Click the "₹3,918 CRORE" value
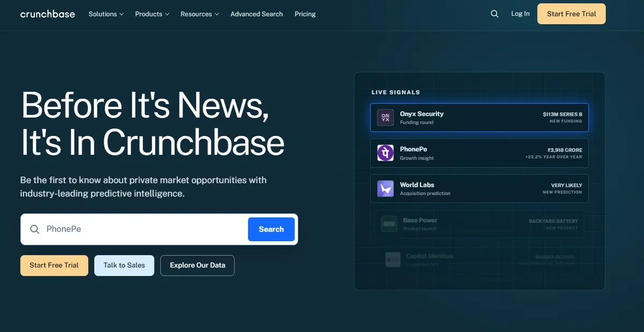 point(565,150)
